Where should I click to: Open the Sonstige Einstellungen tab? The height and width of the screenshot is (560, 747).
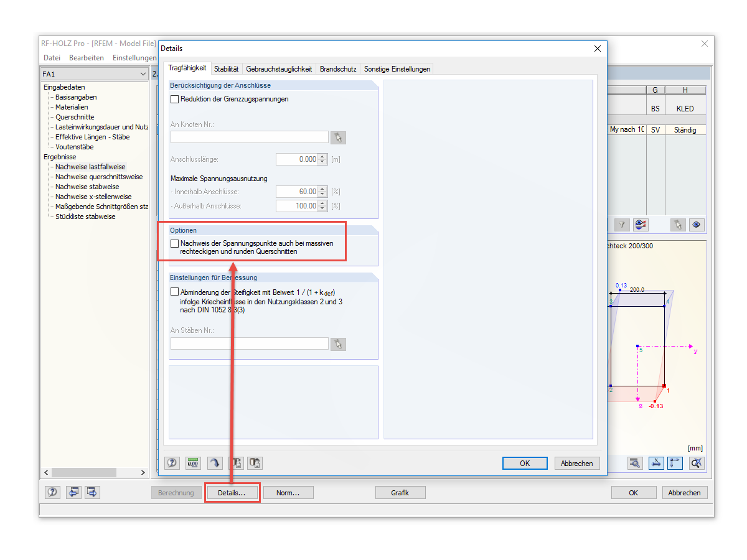[x=397, y=69]
